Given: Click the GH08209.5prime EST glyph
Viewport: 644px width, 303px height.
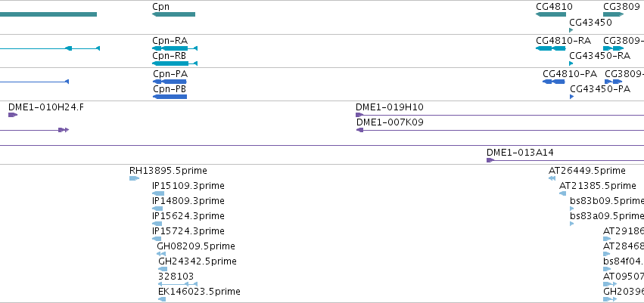Looking at the screenshot, I should point(161,254).
